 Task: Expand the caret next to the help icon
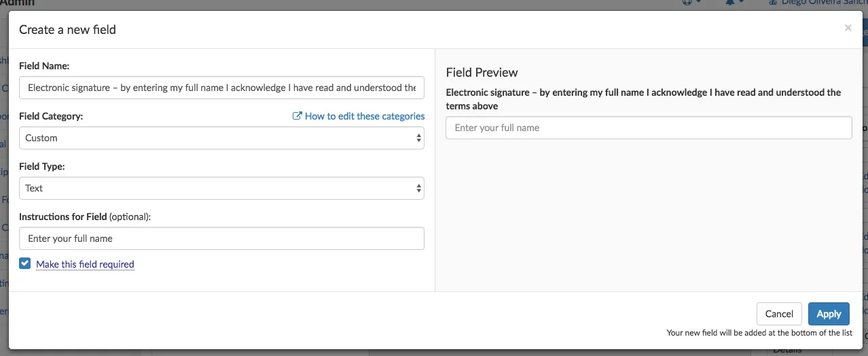click(699, 3)
